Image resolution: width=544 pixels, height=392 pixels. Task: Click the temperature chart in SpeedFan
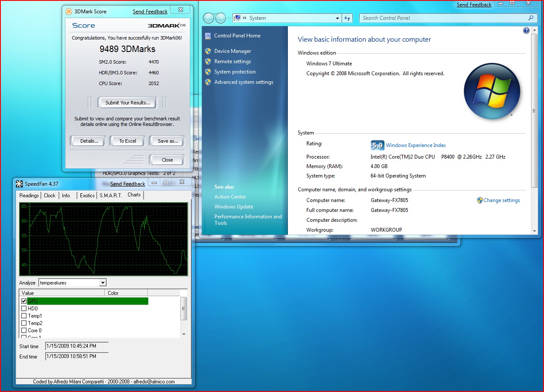click(104, 239)
